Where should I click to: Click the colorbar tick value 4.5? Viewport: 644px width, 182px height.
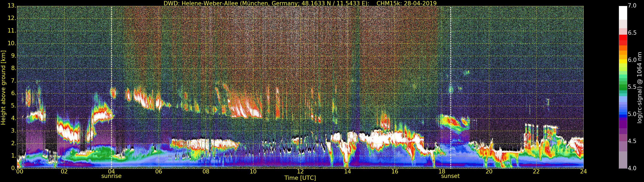pyautogui.click(x=632, y=141)
